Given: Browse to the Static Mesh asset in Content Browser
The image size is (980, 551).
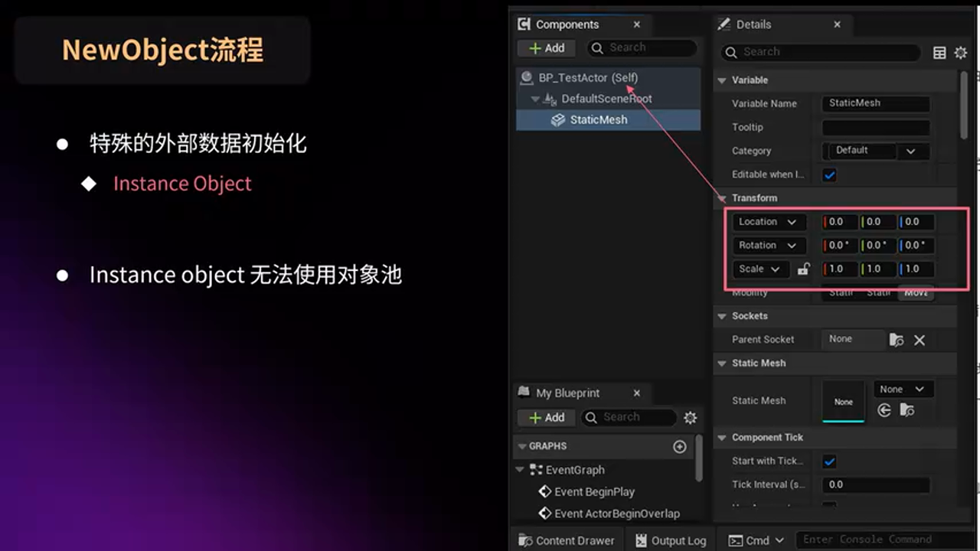Looking at the screenshot, I should click(x=906, y=410).
